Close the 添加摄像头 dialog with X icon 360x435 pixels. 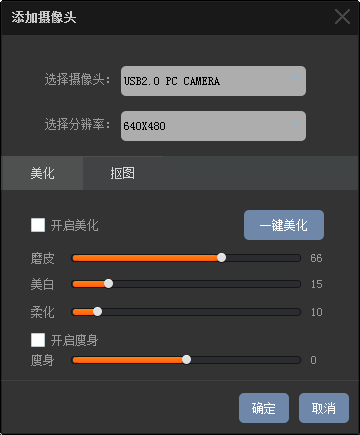pyautogui.click(x=342, y=17)
